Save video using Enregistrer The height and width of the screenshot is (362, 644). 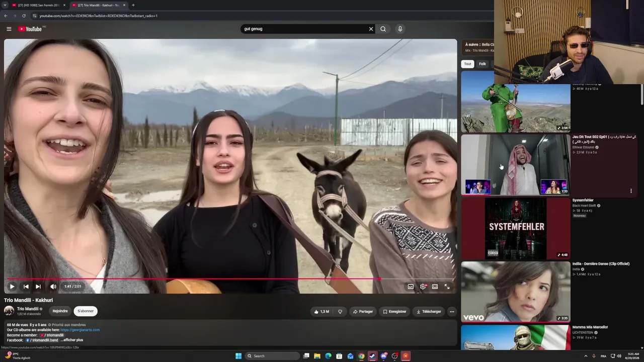(x=394, y=312)
